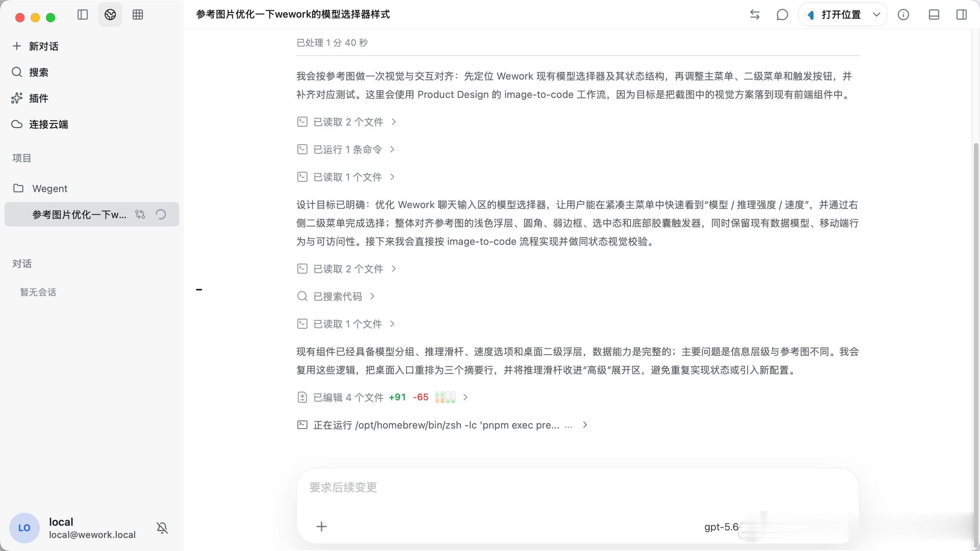Screen dimensions: 980x551
Task: Expand the 正在运行 zsh command row
Action: [443, 425]
